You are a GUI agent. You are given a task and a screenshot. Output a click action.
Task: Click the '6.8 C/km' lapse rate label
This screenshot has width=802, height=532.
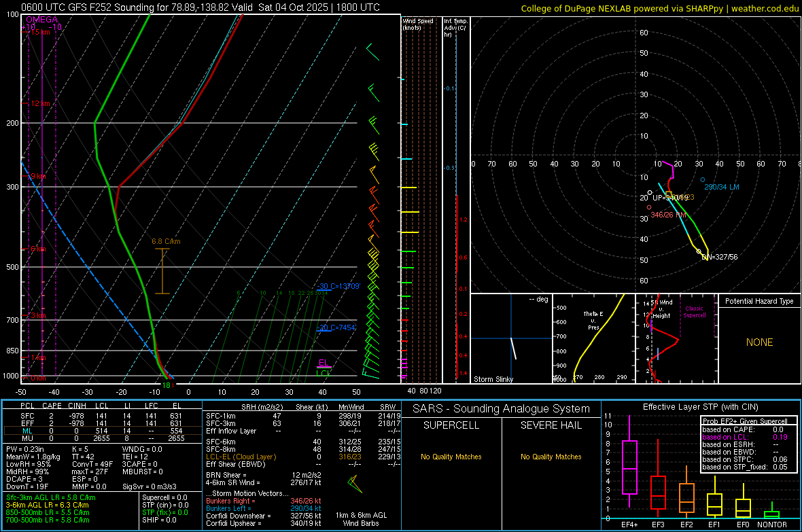click(166, 241)
